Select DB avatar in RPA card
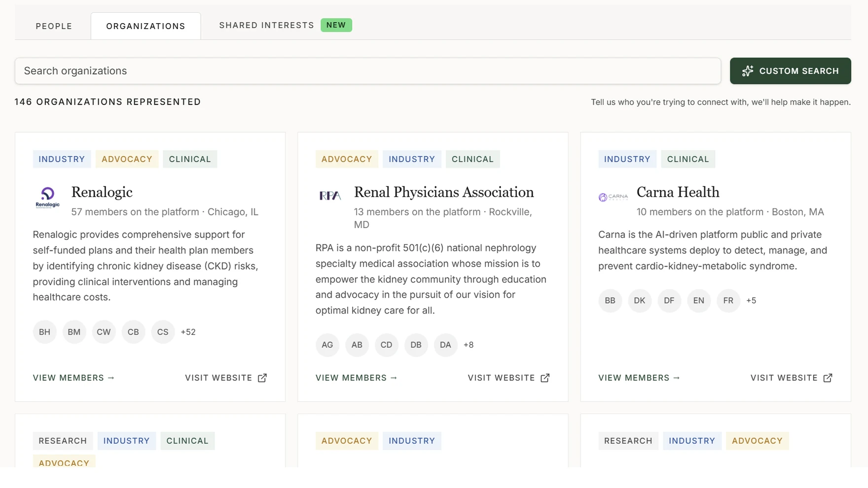This screenshot has width=868, height=488. pos(416,345)
